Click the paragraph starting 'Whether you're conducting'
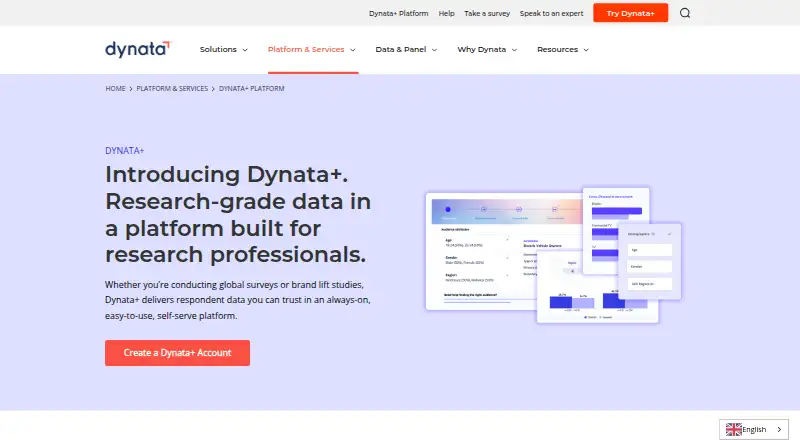This screenshot has height=440, width=800. pos(238,300)
